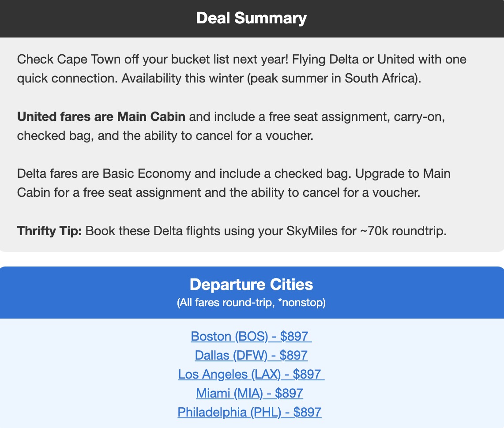504x428 pixels.
Task: Open the Philadelphia (PHL) $897 fare link
Action: [249, 412]
